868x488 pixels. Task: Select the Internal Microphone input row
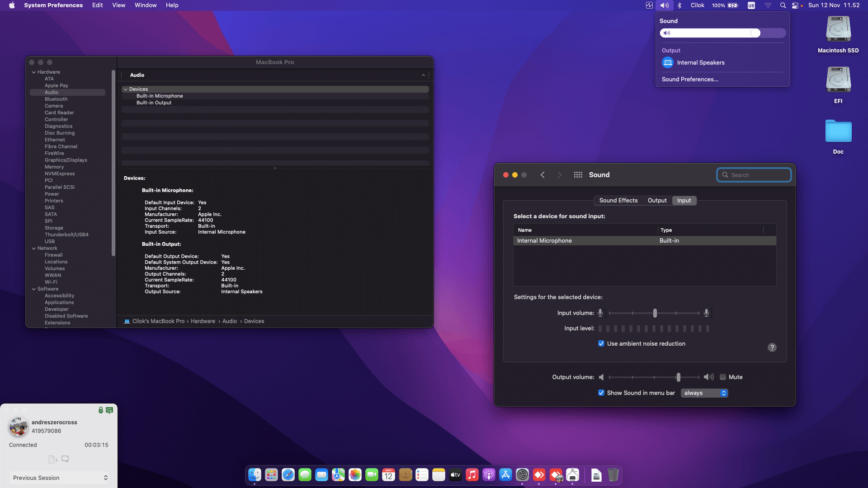pyautogui.click(x=645, y=241)
